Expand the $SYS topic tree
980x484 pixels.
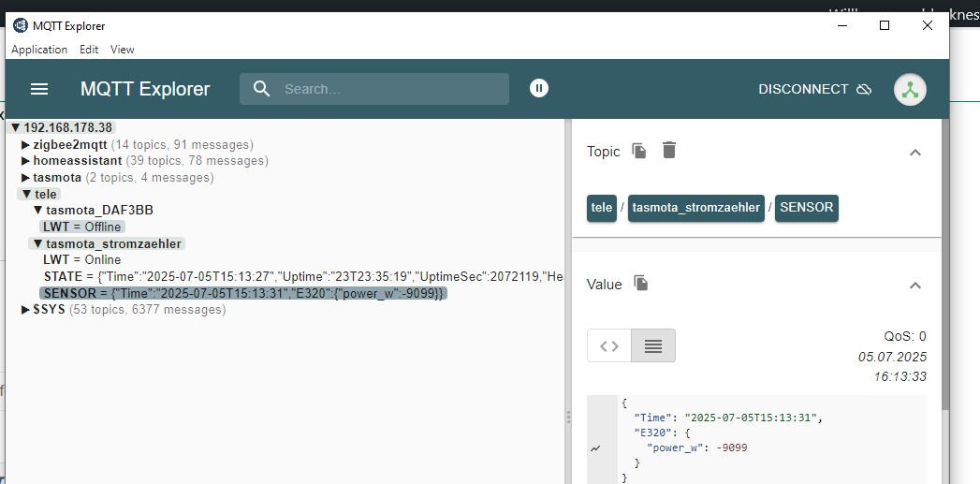25,310
